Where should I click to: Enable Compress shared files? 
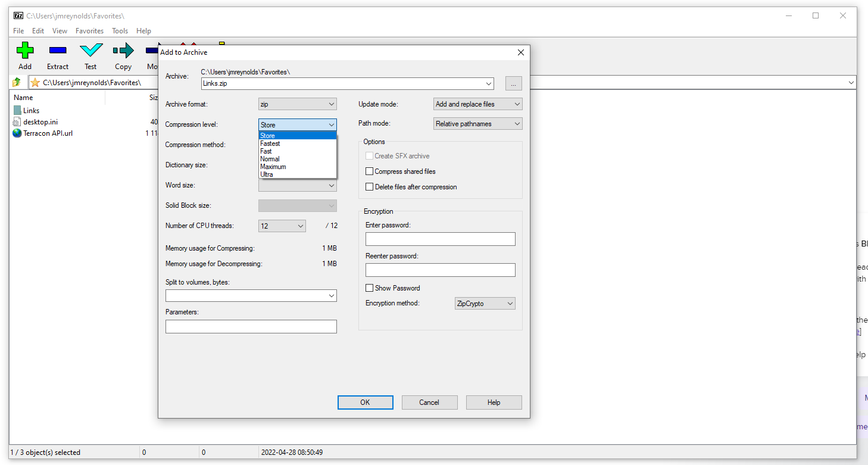point(369,171)
